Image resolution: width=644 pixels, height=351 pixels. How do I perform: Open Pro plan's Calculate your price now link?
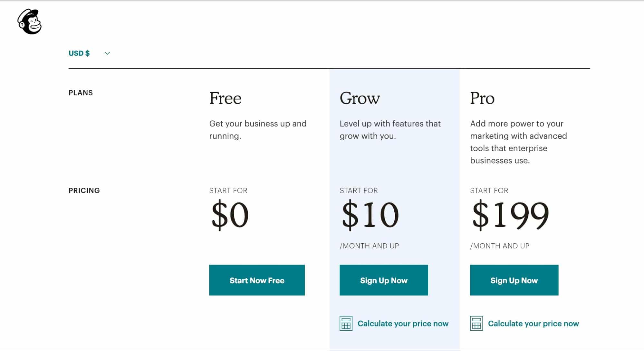(533, 324)
